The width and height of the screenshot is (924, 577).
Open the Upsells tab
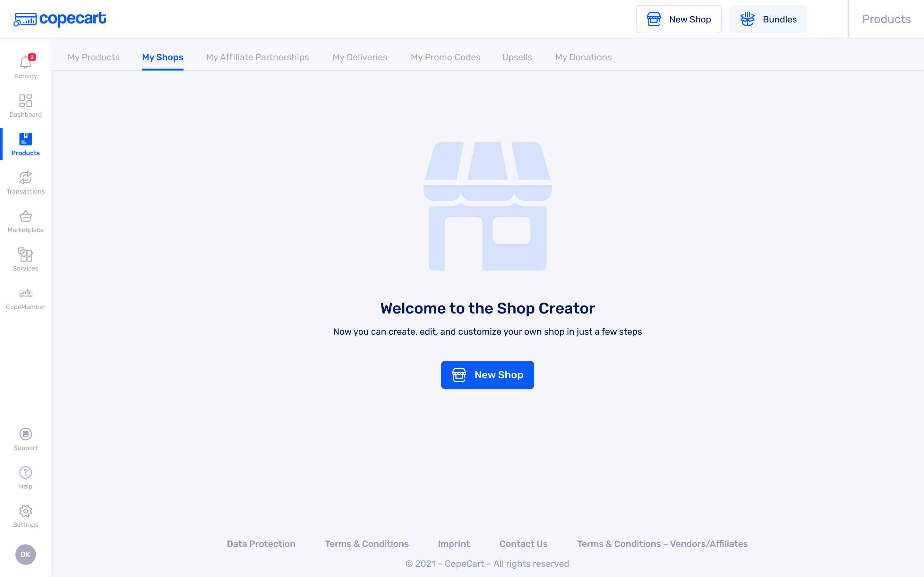(x=517, y=57)
